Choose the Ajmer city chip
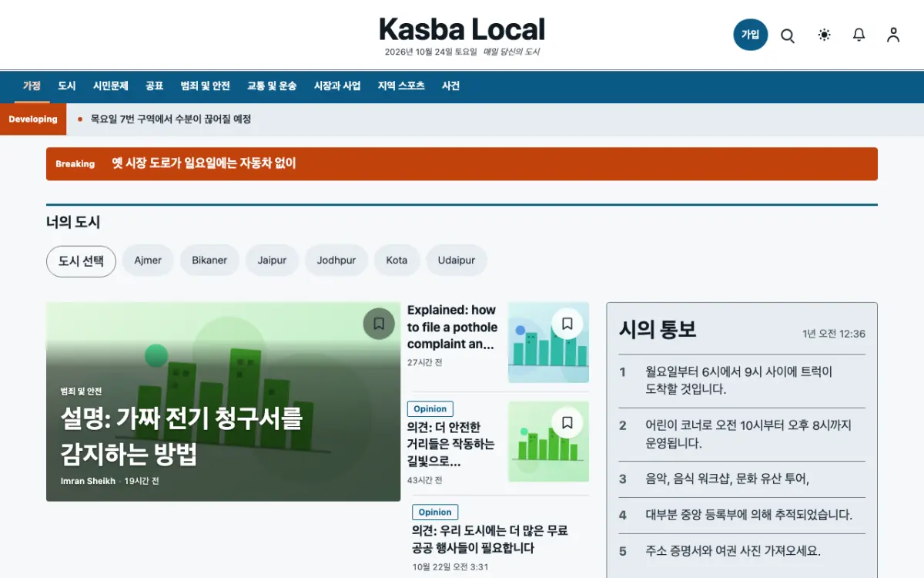 [x=148, y=260]
